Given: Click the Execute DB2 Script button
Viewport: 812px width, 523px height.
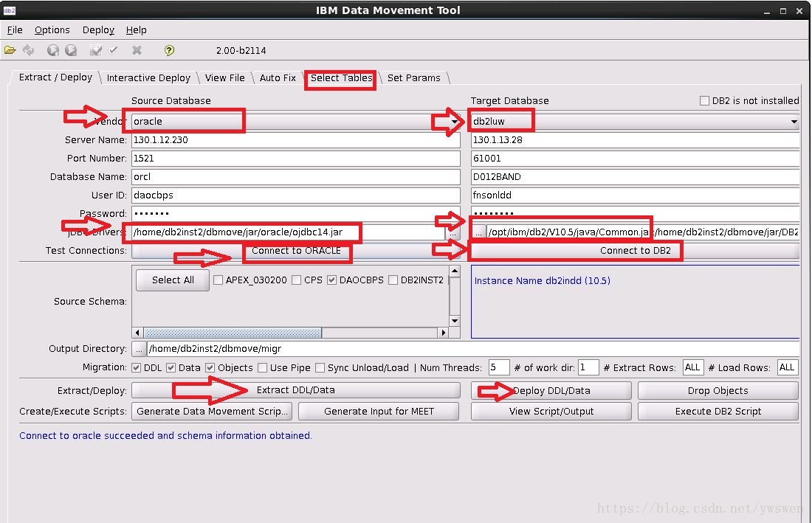Looking at the screenshot, I should click(x=718, y=412).
